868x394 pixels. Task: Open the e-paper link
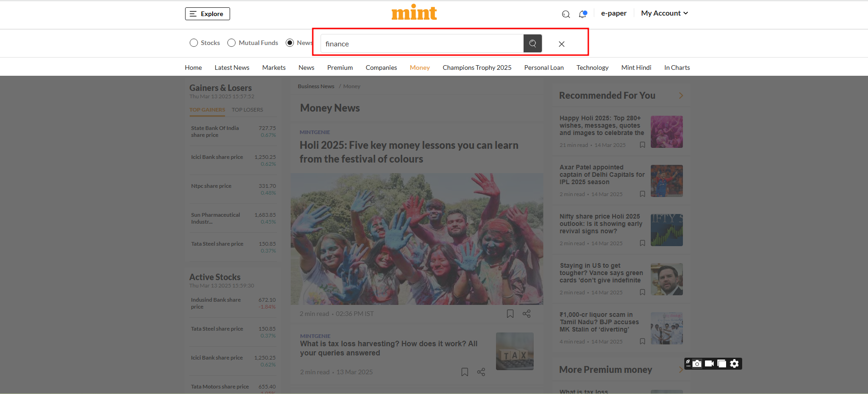[x=614, y=13]
